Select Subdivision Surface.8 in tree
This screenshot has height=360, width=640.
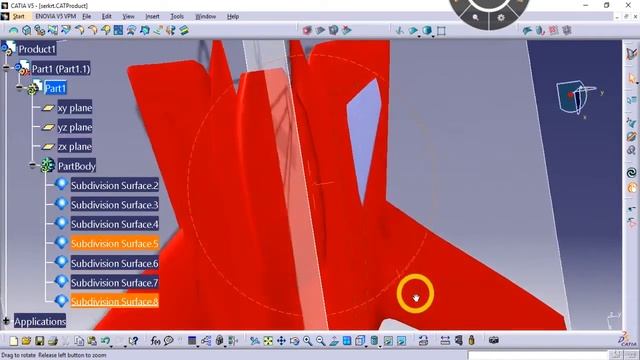115,301
